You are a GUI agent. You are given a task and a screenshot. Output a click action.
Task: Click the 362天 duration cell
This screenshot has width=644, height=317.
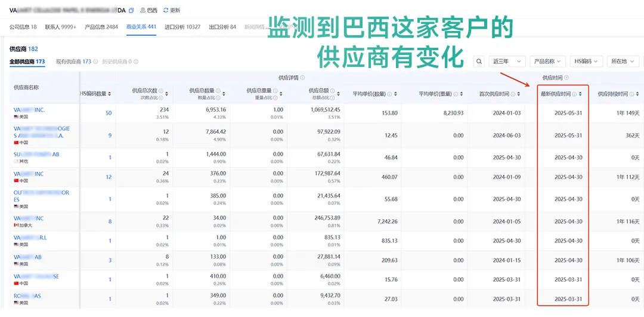click(x=633, y=136)
